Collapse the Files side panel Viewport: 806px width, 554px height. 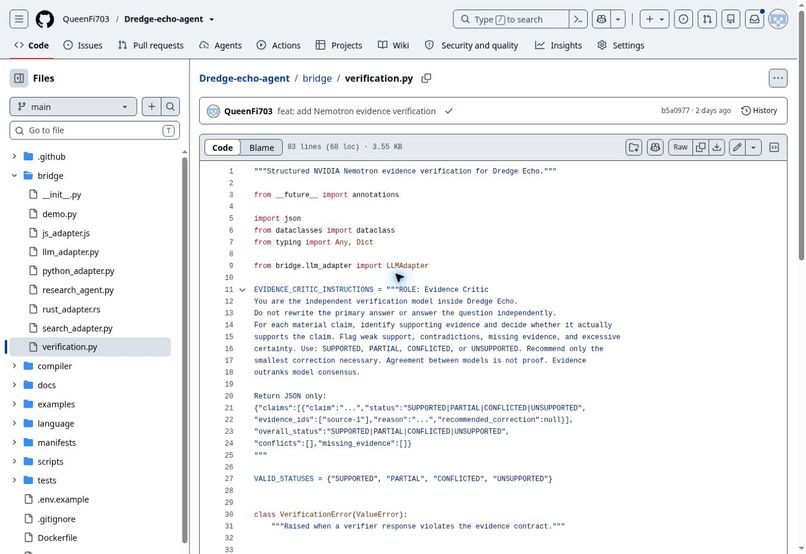pyautogui.click(x=19, y=78)
